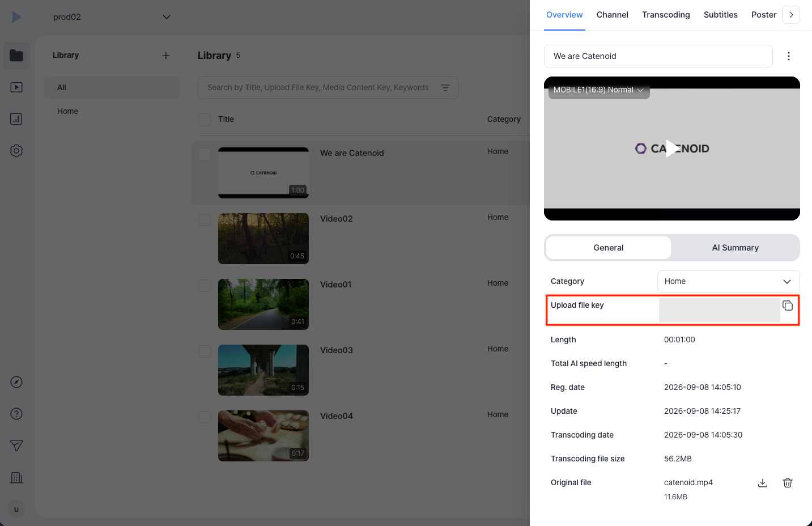Add a new library category
The image size is (812, 526).
tap(166, 56)
